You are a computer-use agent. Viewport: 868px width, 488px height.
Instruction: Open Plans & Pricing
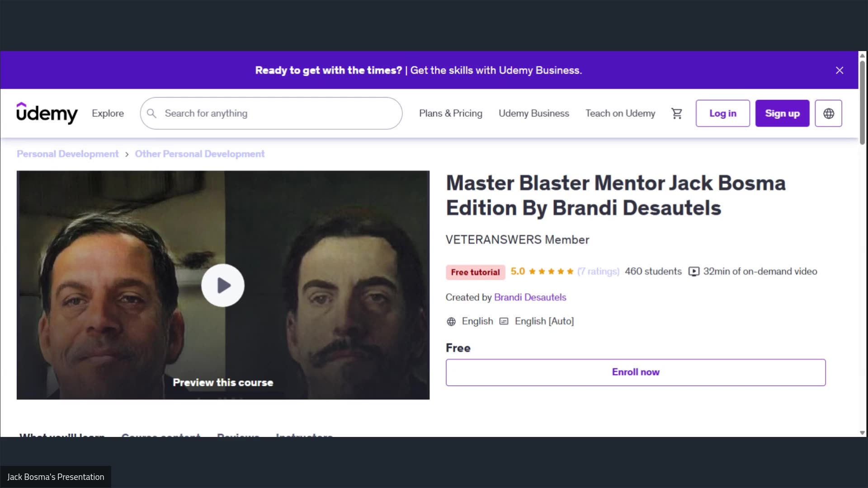click(x=450, y=113)
